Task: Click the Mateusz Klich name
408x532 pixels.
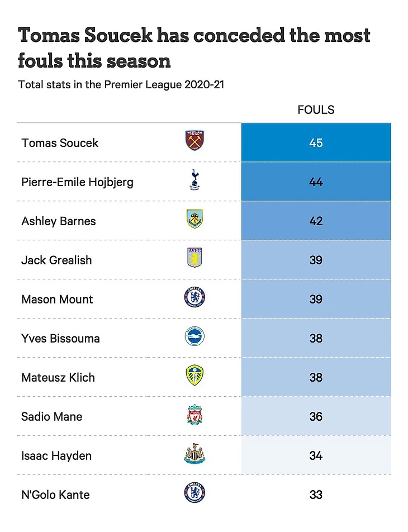Action: [58, 378]
